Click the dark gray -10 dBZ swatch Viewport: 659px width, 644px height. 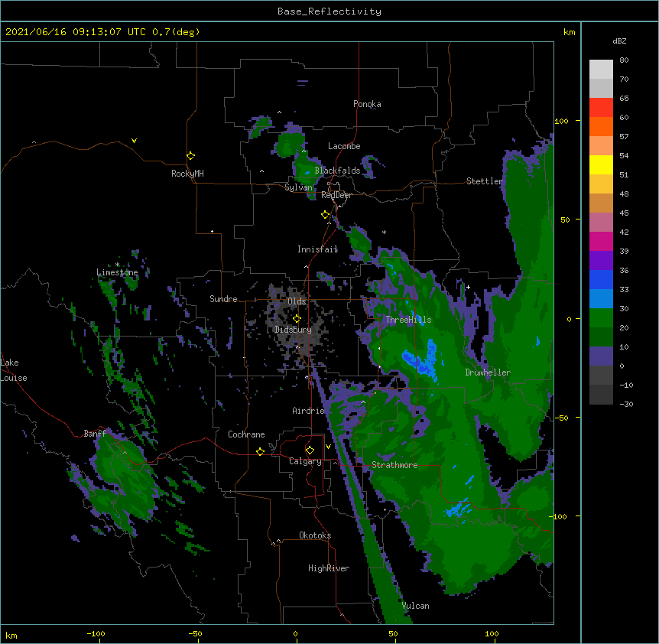[601, 395]
